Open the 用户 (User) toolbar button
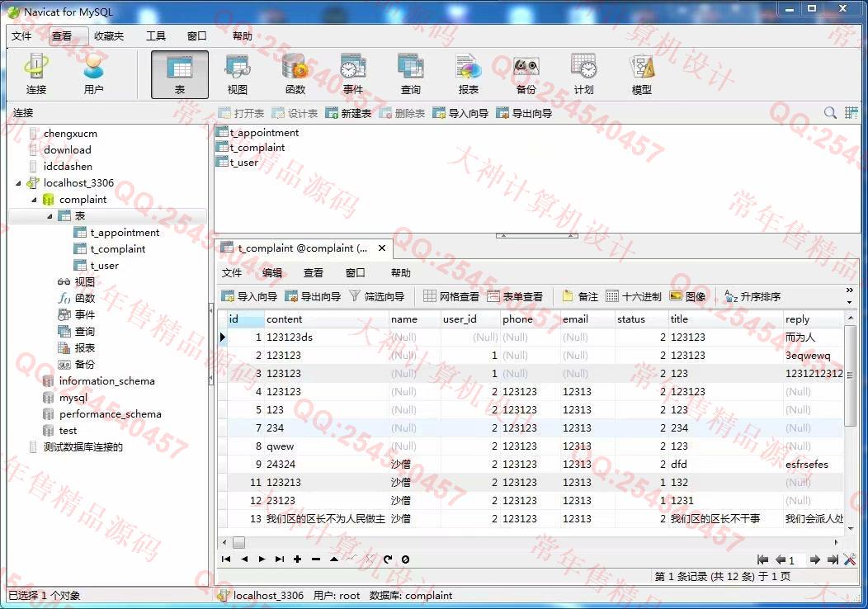This screenshot has width=868, height=609. click(x=93, y=75)
